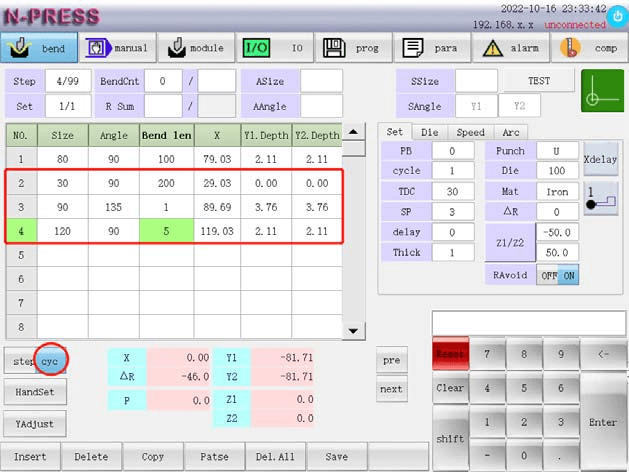This screenshot has width=629, height=472.
Task: Switch to manual mode page
Action: (118, 47)
